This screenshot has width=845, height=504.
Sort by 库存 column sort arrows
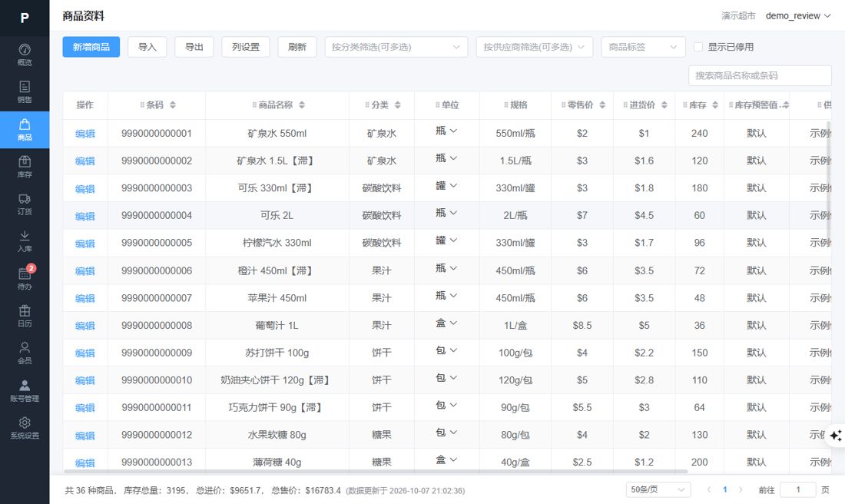[x=714, y=105]
